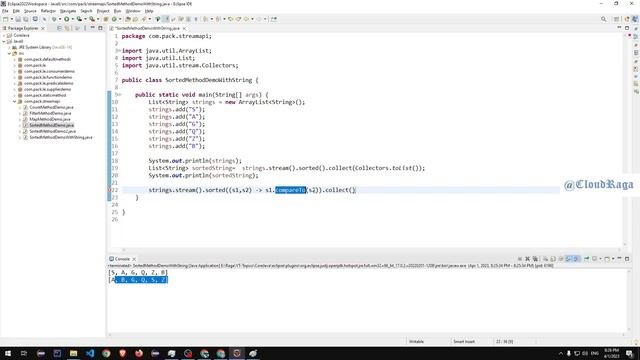Click the search magnifier at top right

pyautogui.click(x=603, y=19)
